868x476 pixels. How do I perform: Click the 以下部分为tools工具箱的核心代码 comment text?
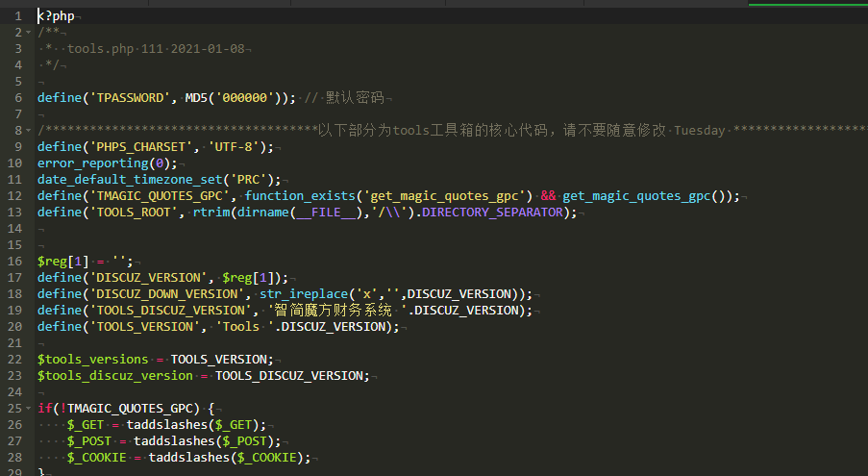click(x=433, y=131)
